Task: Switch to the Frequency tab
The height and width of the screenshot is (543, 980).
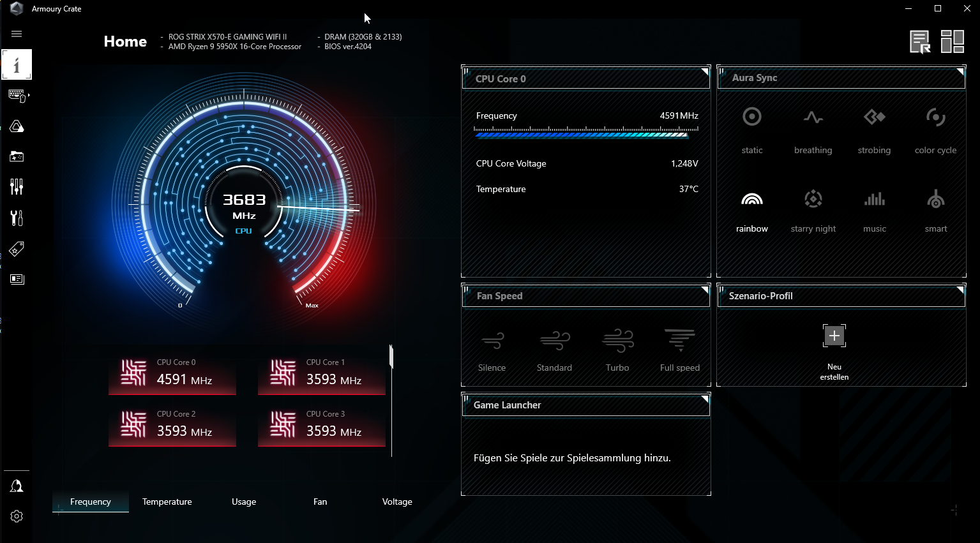Action: (x=91, y=502)
